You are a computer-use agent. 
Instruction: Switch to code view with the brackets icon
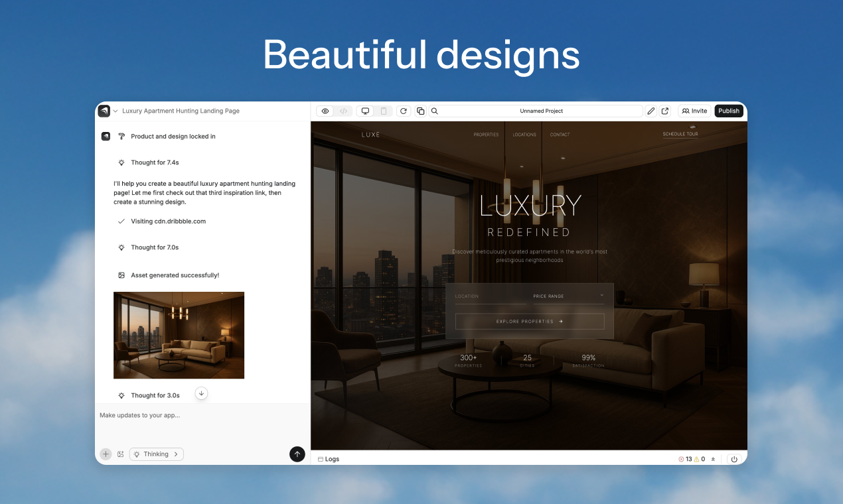click(343, 111)
